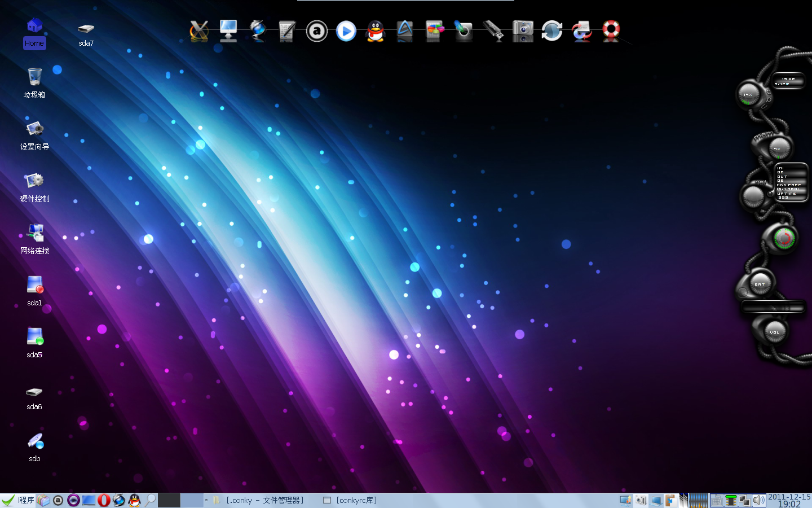Launch the X11 icon in the dock
Image resolution: width=812 pixels, height=508 pixels.
tap(199, 31)
